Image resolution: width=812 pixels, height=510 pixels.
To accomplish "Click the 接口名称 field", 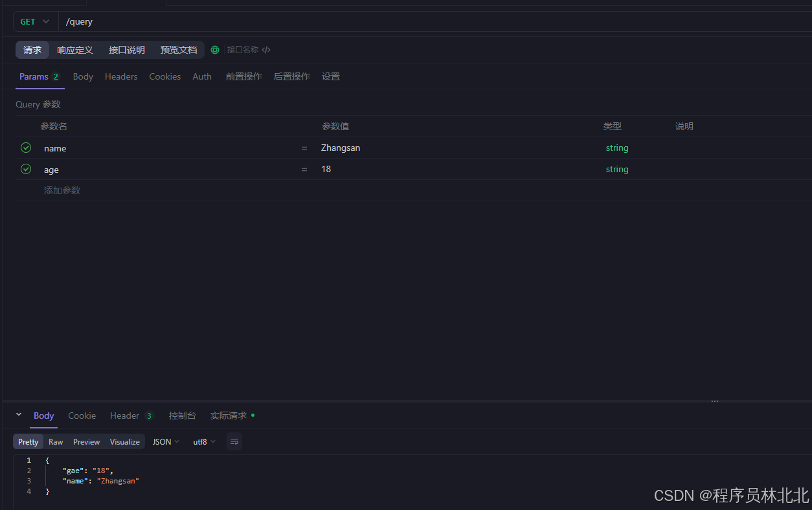I will (x=243, y=50).
